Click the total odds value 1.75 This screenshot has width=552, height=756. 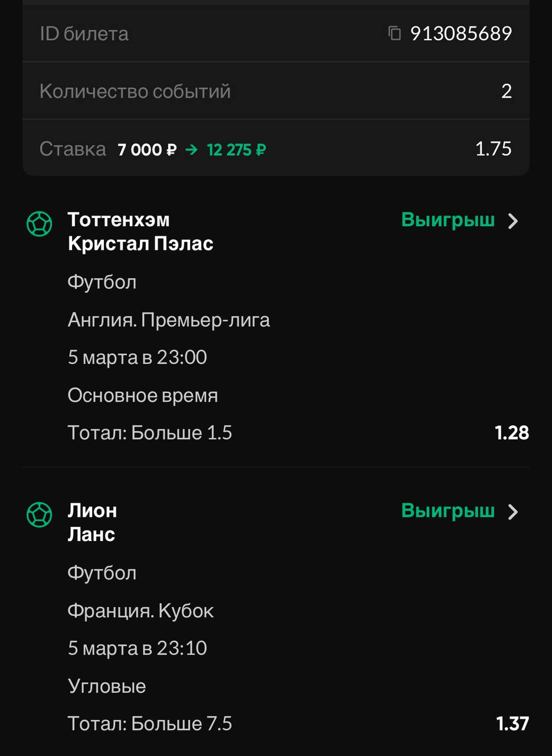tap(494, 149)
